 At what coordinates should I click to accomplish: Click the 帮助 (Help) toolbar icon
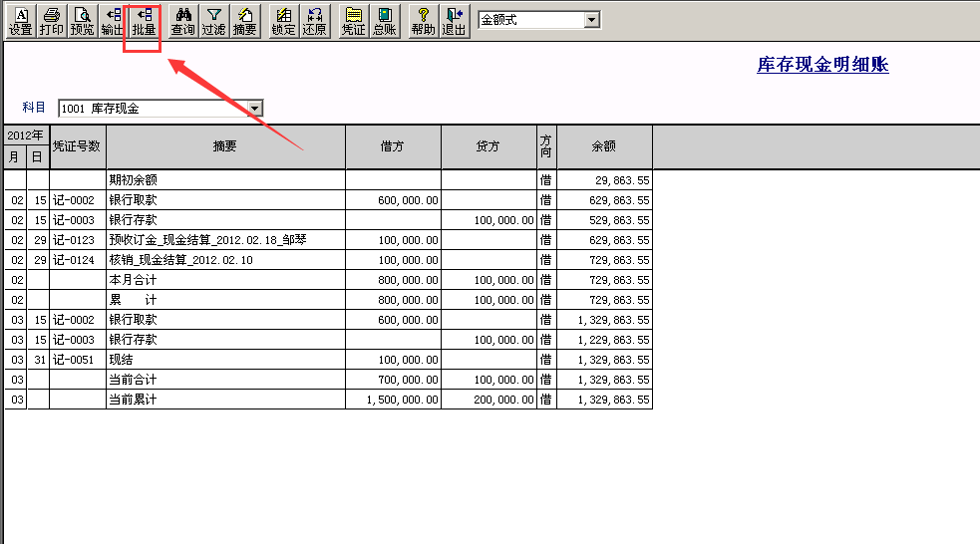[x=423, y=21]
